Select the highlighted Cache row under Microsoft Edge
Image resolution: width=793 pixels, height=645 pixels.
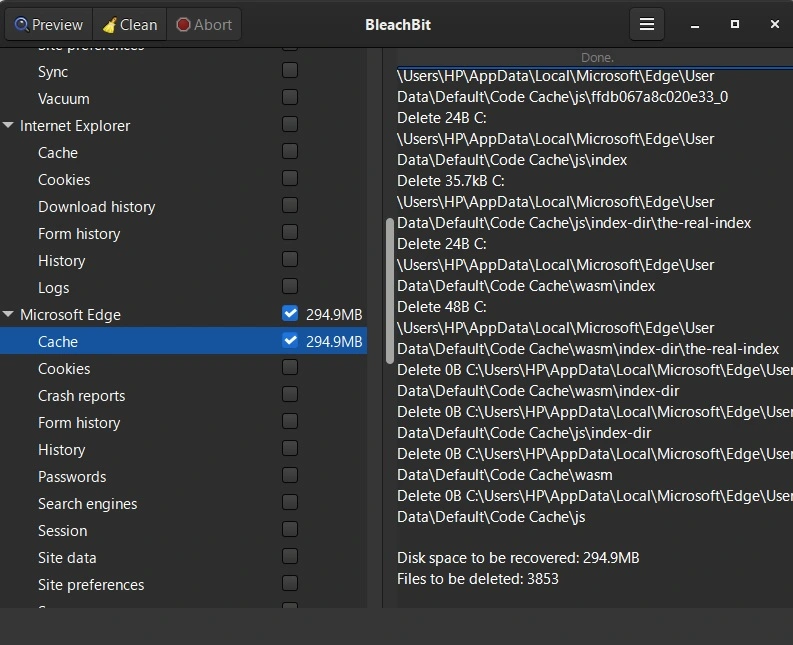[183, 340]
